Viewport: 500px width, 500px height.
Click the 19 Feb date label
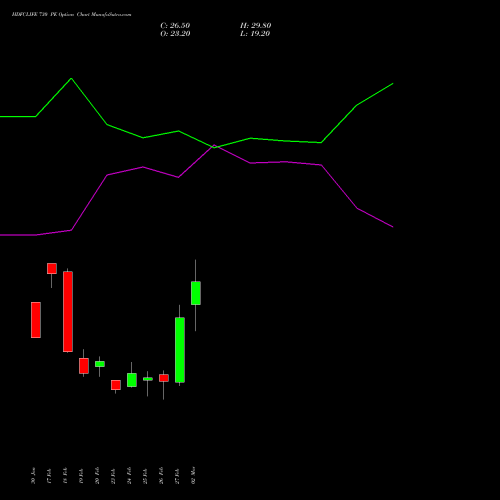coord(81,476)
